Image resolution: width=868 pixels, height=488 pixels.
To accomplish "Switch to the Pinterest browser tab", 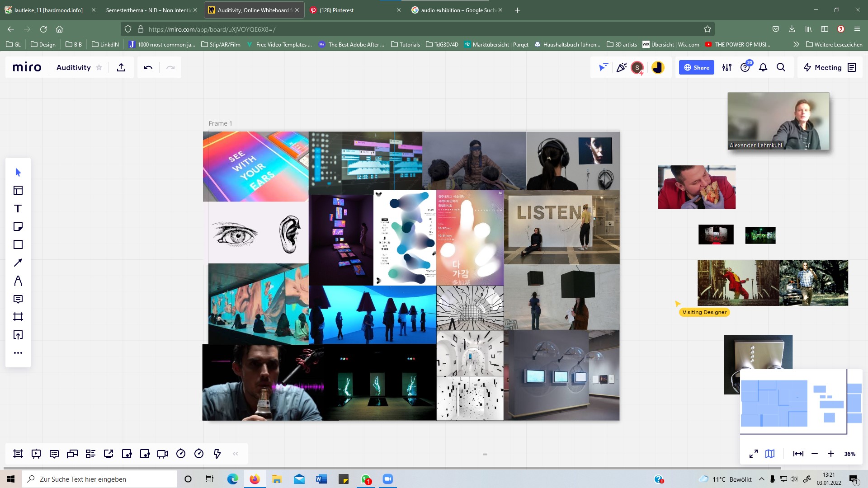I will point(336,10).
